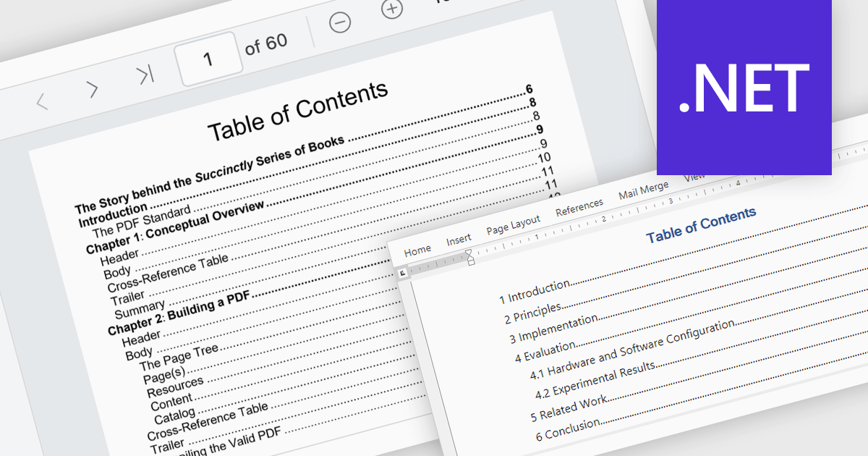This screenshot has width=868, height=456.
Task: Click '3 Implementation' line in editor
Action: (x=553, y=328)
